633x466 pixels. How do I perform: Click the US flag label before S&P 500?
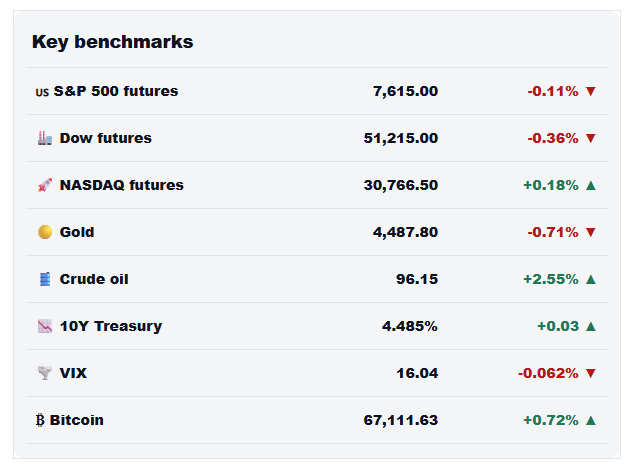coord(42,92)
